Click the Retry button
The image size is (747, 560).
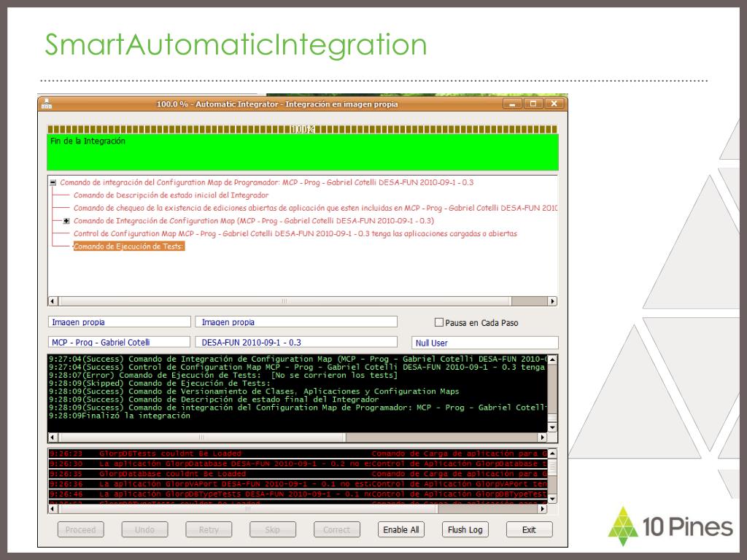pyautogui.click(x=209, y=529)
